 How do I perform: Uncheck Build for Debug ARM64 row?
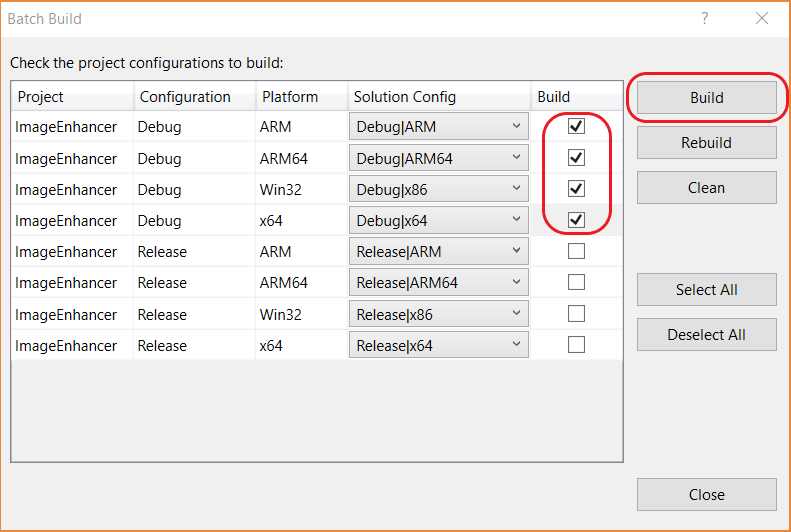(576, 158)
